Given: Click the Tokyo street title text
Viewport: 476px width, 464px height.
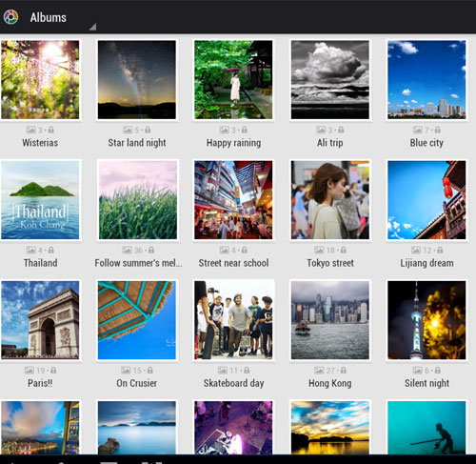Looking at the screenshot, I should pyautogui.click(x=330, y=263).
